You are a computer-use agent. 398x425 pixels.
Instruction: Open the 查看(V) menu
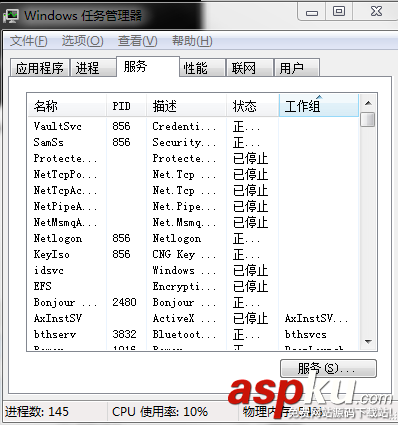tap(137, 41)
